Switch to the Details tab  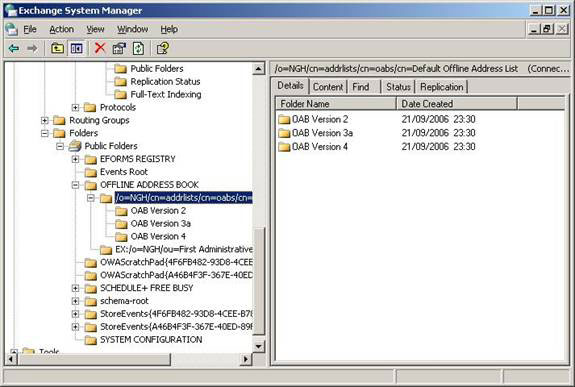click(x=290, y=86)
